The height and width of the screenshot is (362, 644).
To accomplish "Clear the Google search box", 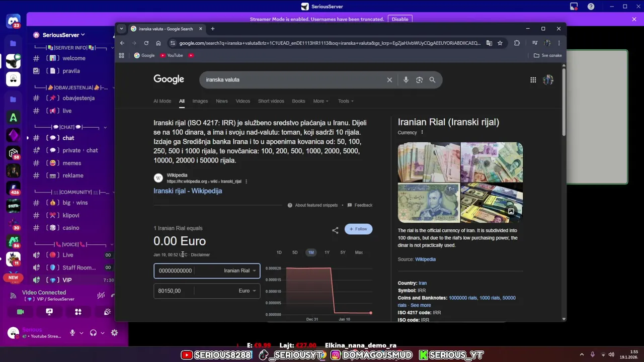I will tap(389, 79).
